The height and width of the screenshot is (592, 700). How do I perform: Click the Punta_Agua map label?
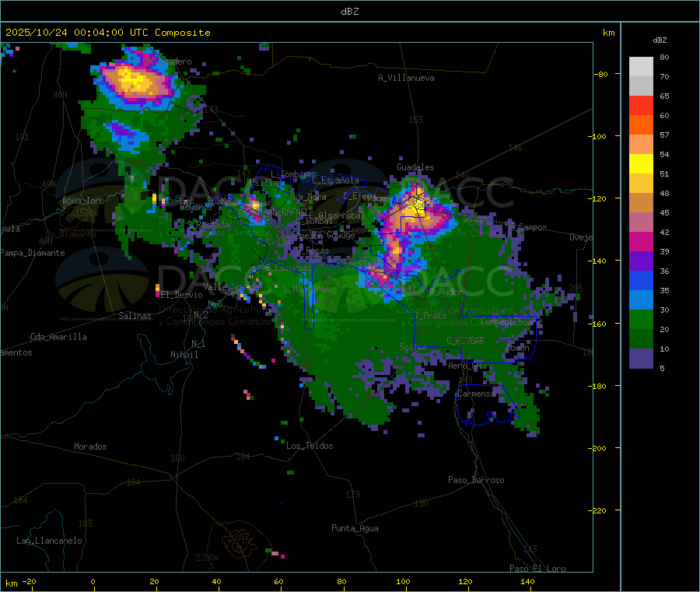tap(355, 528)
